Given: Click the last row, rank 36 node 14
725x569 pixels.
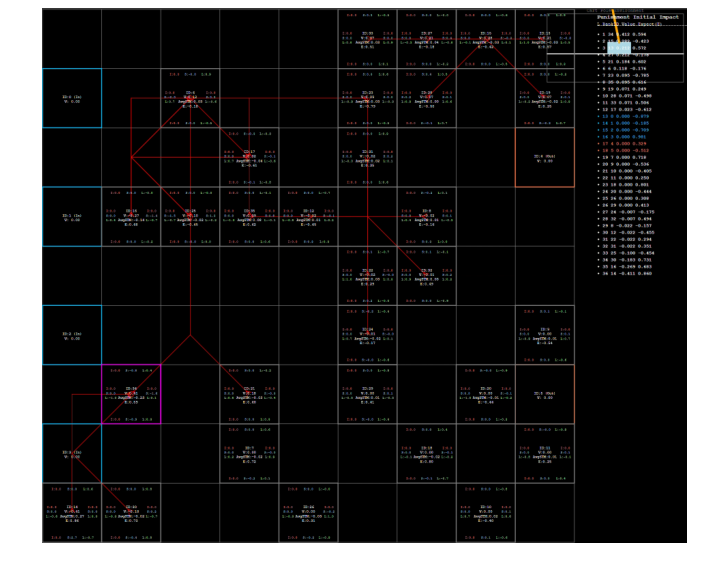Looking at the screenshot, I should pos(632,274).
